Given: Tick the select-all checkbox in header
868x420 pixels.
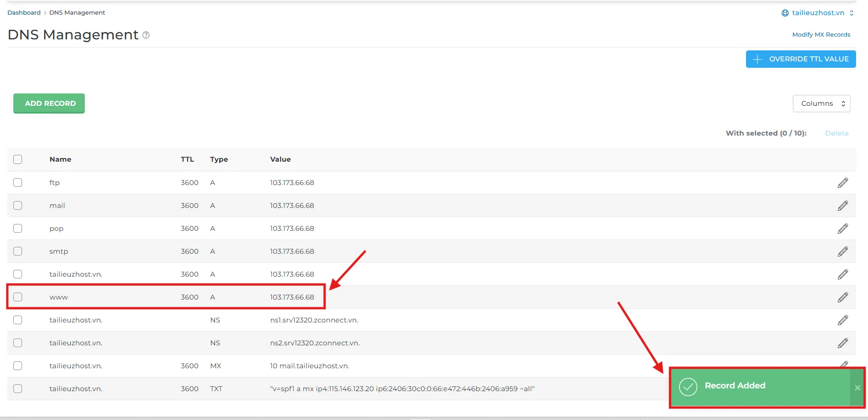Looking at the screenshot, I should [x=18, y=159].
